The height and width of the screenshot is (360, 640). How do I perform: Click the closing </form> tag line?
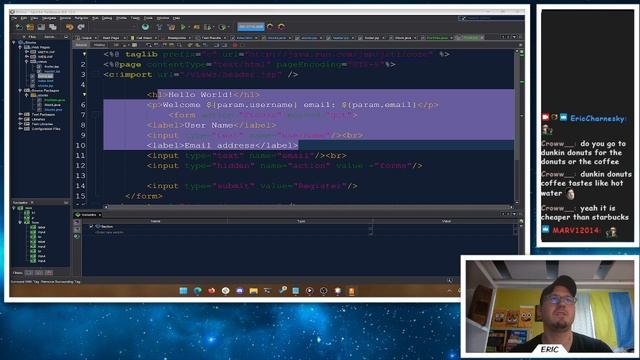tap(144, 196)
